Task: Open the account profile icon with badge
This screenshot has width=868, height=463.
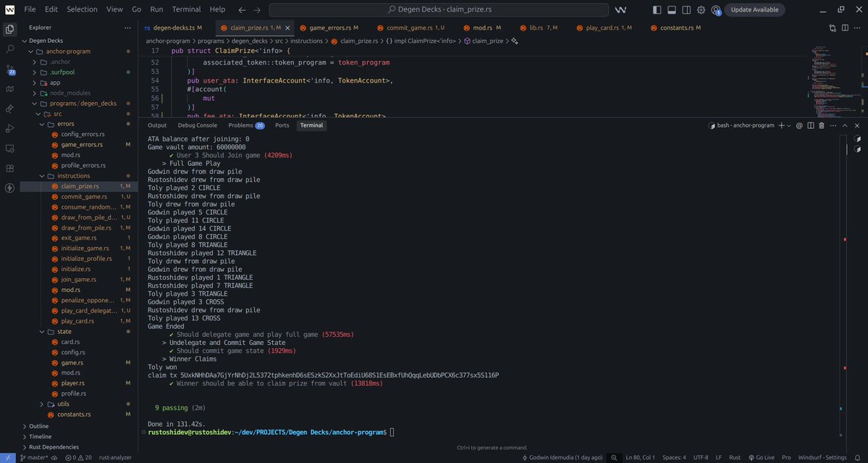Action: click(x=716, y=10)
